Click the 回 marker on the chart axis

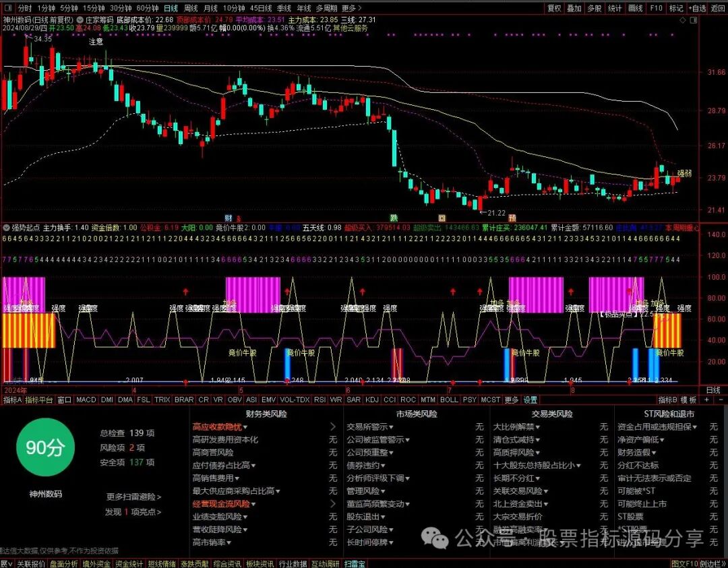click(x=442, y=218)
